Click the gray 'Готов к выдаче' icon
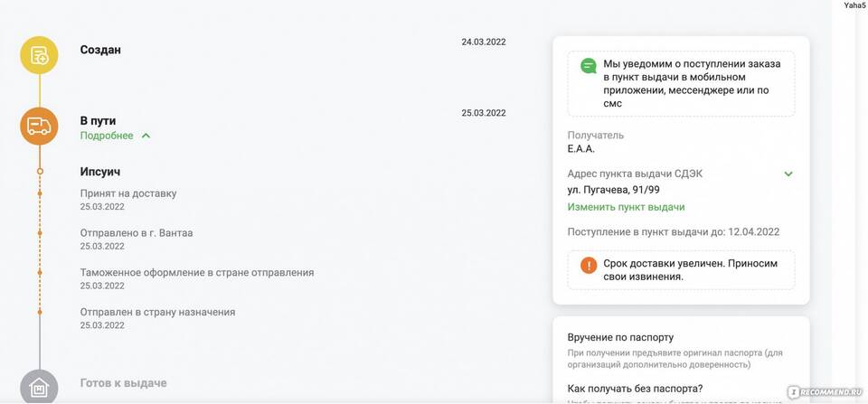The image size is (868, 404). pos(39,387)
